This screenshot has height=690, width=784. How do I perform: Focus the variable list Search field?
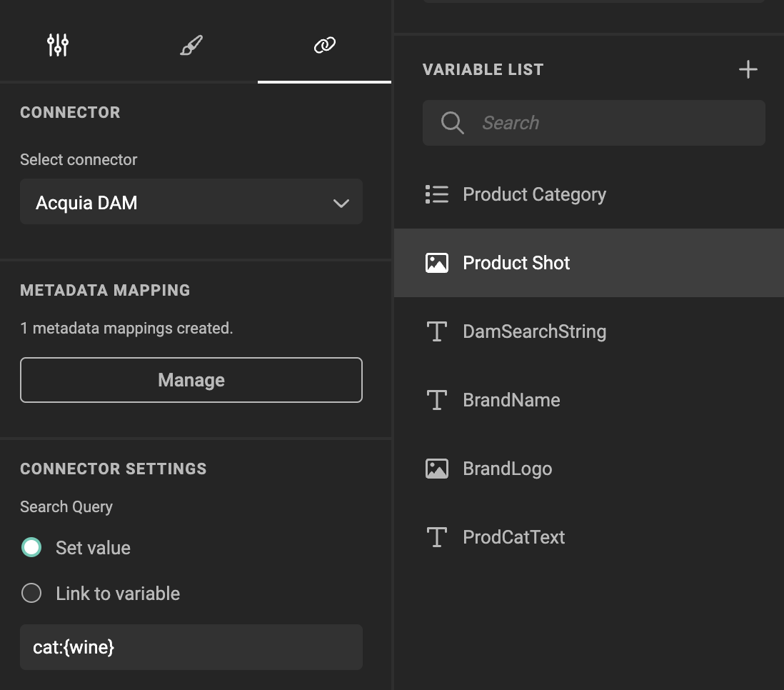coord(593,123)
